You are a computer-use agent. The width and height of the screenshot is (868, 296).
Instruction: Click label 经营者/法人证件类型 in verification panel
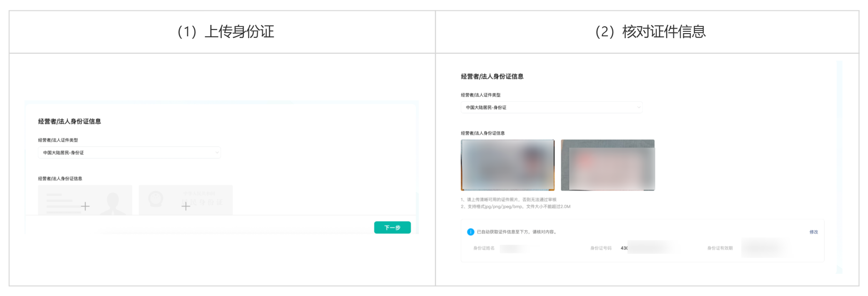click(x=481, y=95)
